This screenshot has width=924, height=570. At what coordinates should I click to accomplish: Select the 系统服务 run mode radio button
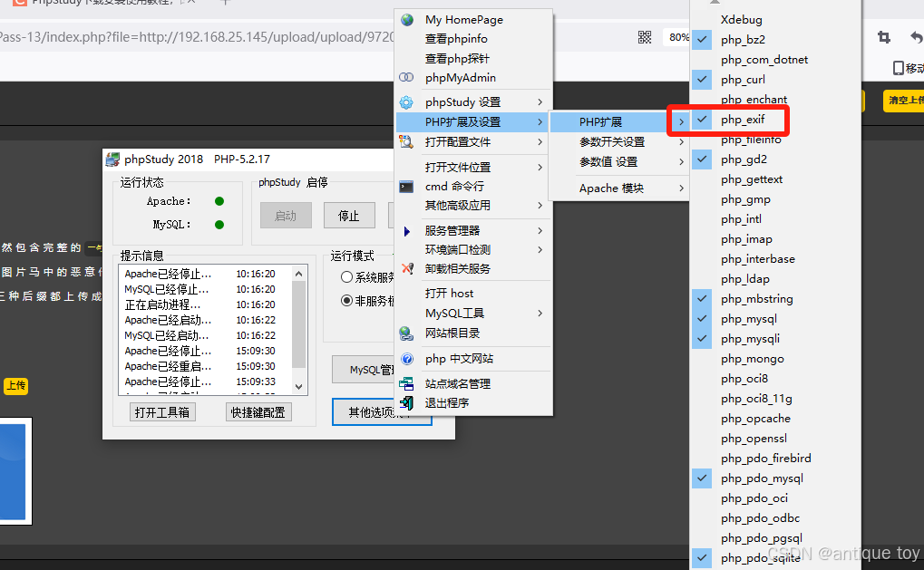click(346, 277)
